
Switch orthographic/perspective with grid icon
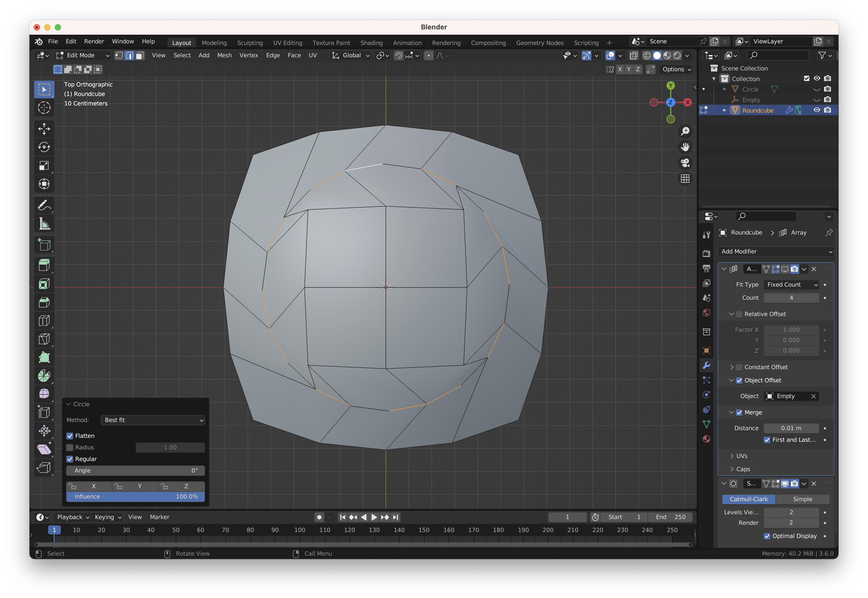tap(685, 179)
